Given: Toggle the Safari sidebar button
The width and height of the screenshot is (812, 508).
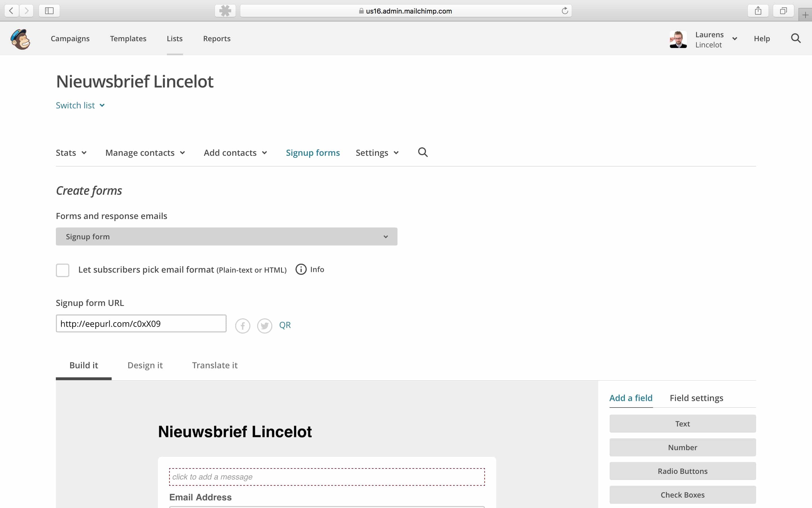Looking at the screenshot, I should click(49, 11).
